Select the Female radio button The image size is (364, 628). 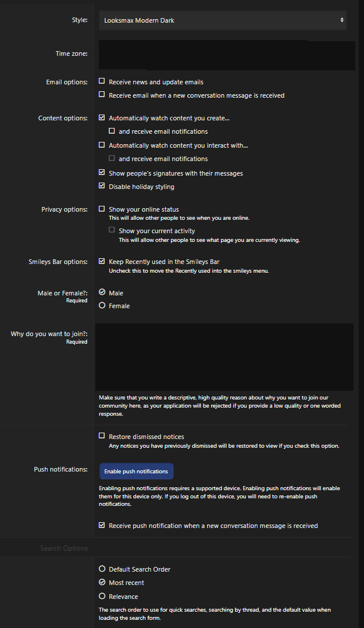tap(102, 305)
